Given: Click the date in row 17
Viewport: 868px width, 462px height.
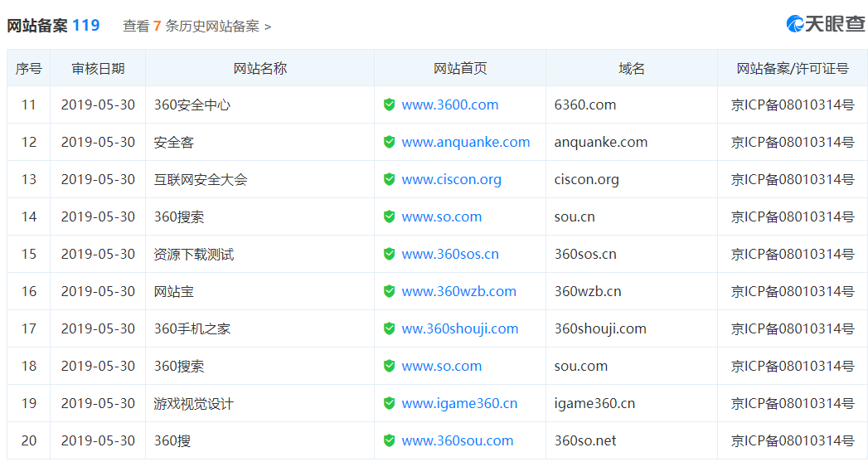Looking at the screenshot, I should tap(98, 329).
